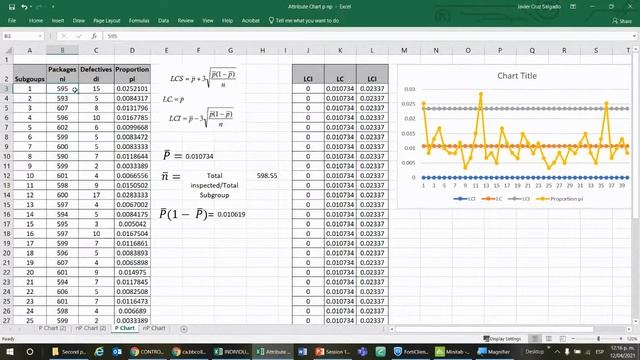Switch to the Minitab taskbar window
Image resolution: width=640 pixels, height=360 pixels.
[x=452, y=351]
